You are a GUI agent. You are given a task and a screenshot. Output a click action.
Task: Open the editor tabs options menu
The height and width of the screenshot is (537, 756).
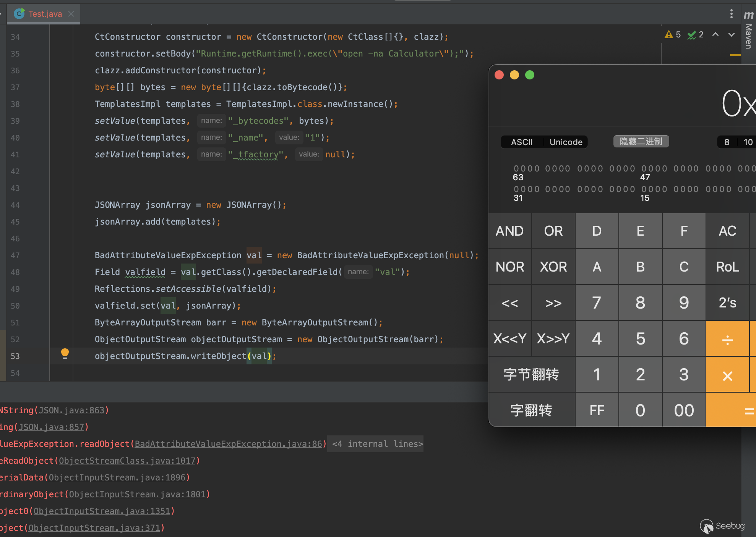click(731, 14)
